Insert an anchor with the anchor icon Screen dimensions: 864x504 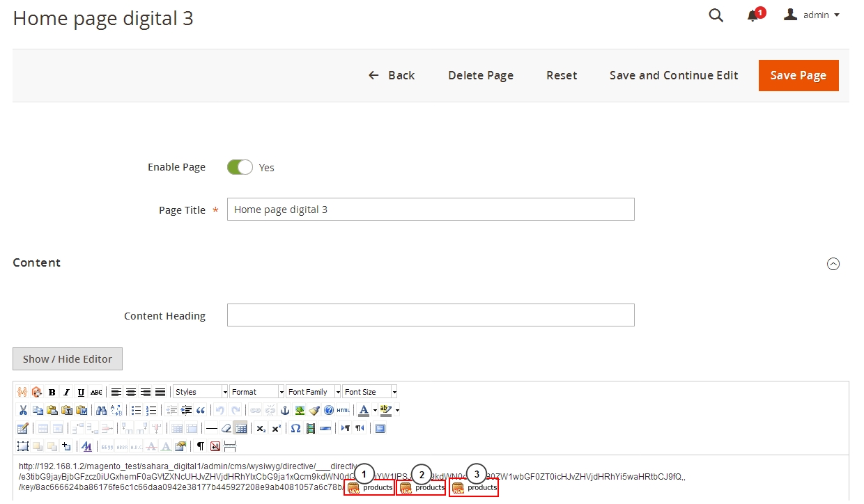tap(284, 410)
